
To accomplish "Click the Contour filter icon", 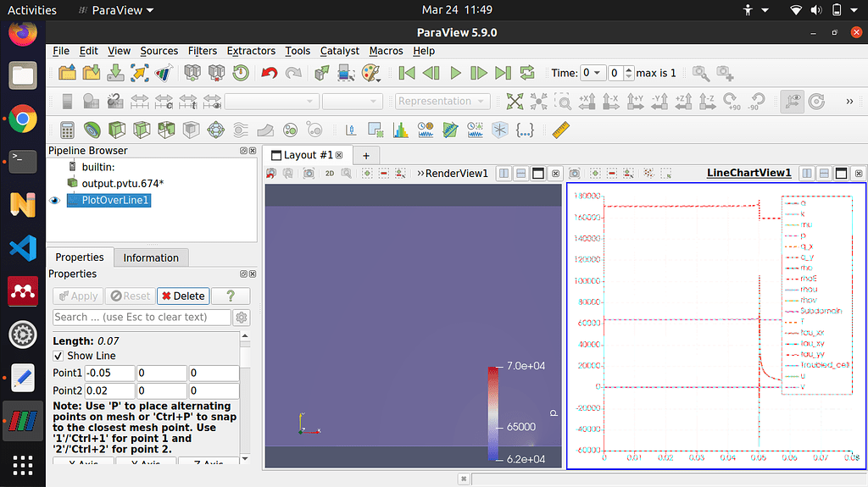I will pos(92,130).
